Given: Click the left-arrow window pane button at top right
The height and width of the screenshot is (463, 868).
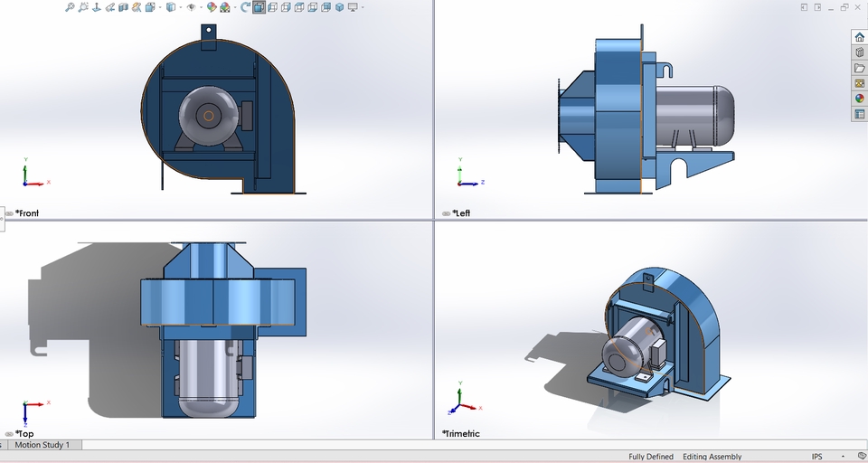Looking at the screenshot, I should coord(805,7).
